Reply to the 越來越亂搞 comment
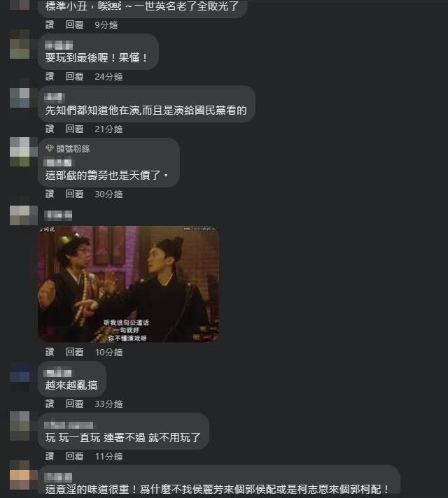The width and height of the screenshot is (448, 498). click(x=74, y=404)
